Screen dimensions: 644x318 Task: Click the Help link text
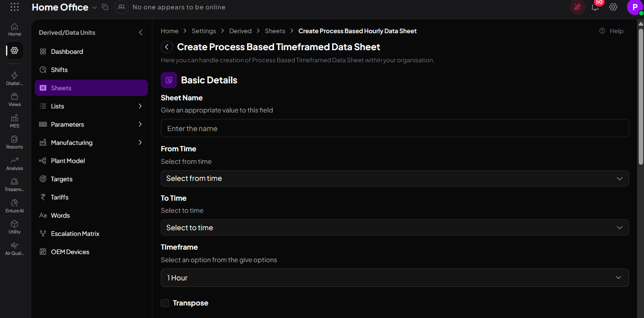[x=616, y=31]
